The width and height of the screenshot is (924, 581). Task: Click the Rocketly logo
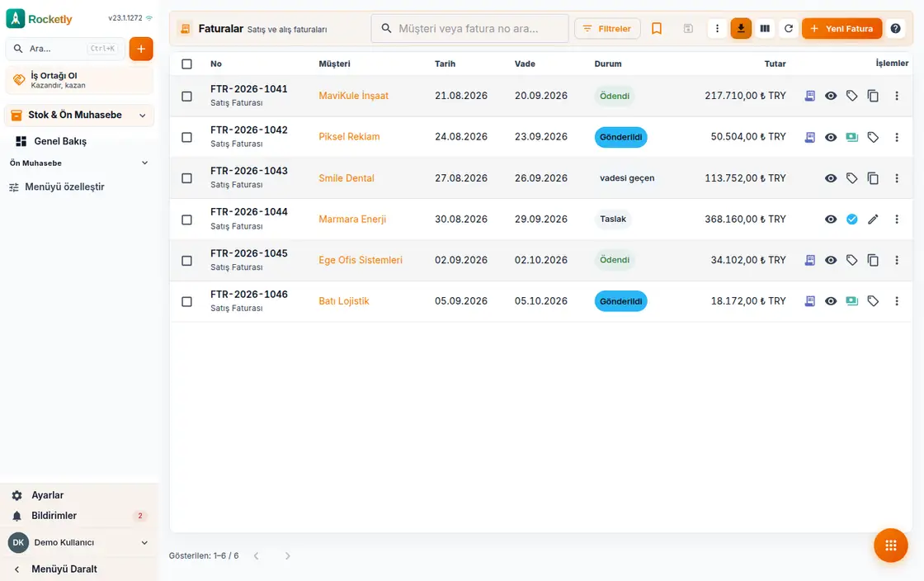(x=39, y=19)
